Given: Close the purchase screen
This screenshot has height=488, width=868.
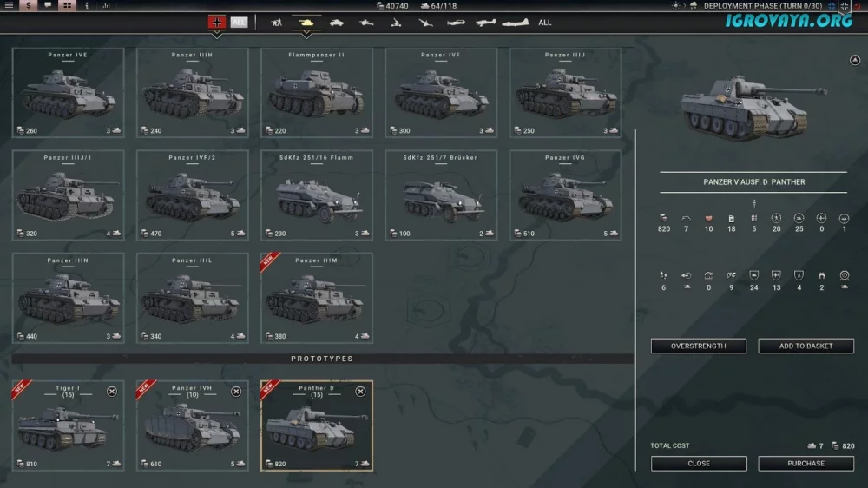Looking at the screenshot, I should 699,463.
